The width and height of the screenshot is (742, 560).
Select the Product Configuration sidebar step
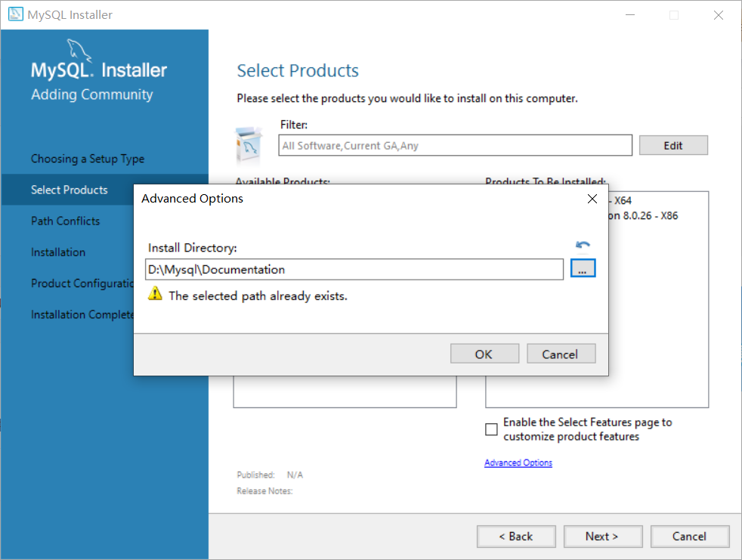[82, 283]
